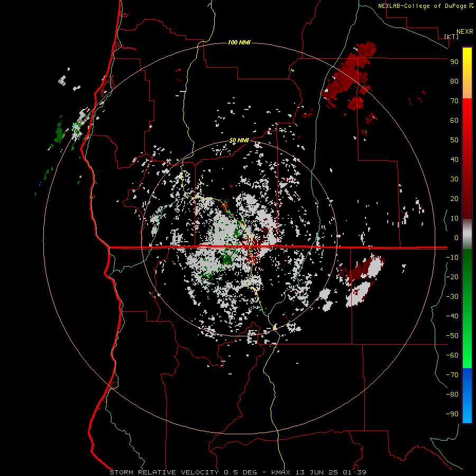Click the -20 value on the velocity scale
The height and width of the screenshot is (476, 476).
tap(452, 277)
